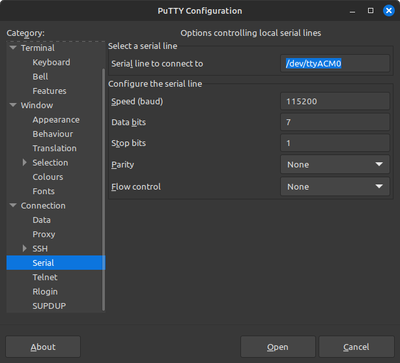Select Connection category label
400x363 pixels.
(x=43, y=206)
